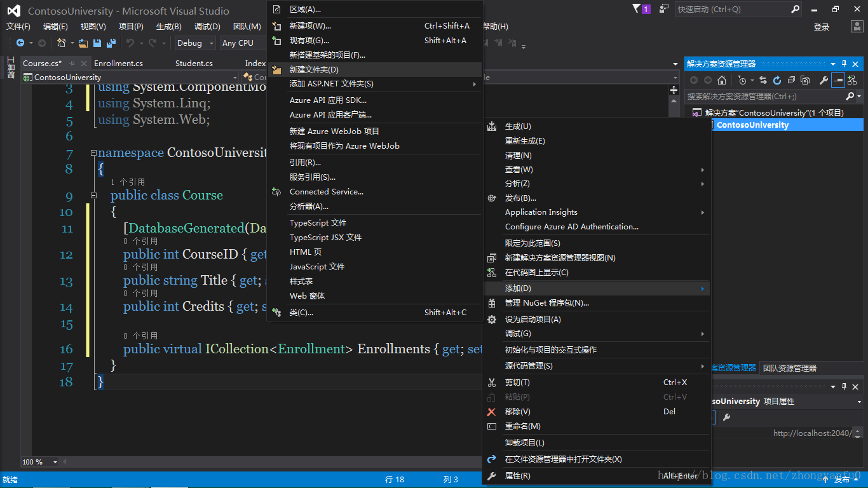Switch to the Student.cs tab
868x488 pixels.
click(x=194, y=63)
